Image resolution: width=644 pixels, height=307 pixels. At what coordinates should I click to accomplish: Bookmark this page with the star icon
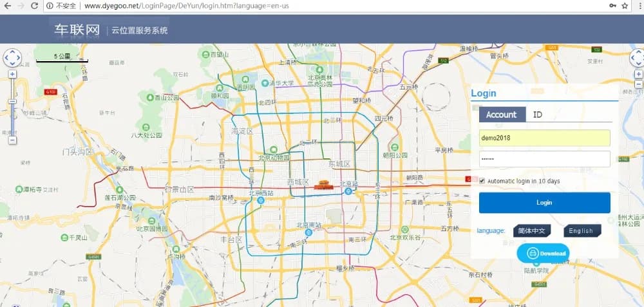pyautogui.click(x=625, y=6)
